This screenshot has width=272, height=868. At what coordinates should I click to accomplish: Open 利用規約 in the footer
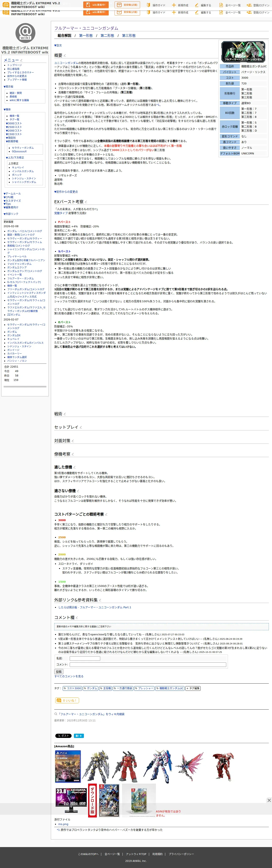click(x=157, y=854)
